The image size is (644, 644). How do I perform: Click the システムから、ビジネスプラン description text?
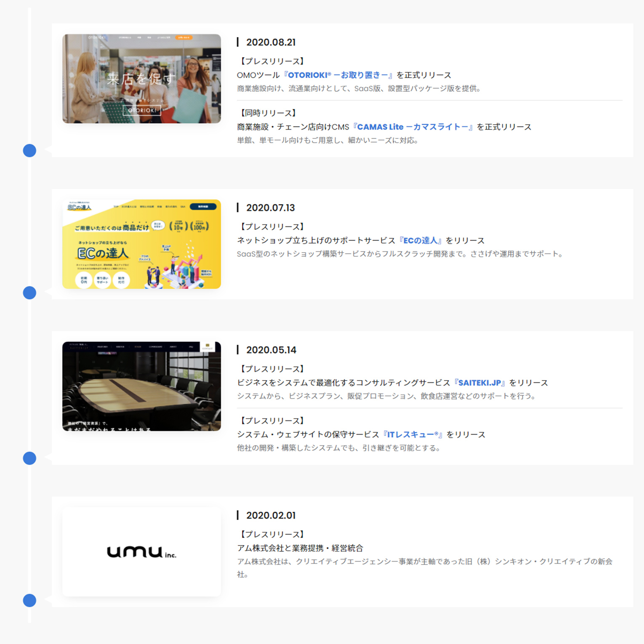(386, 396)
